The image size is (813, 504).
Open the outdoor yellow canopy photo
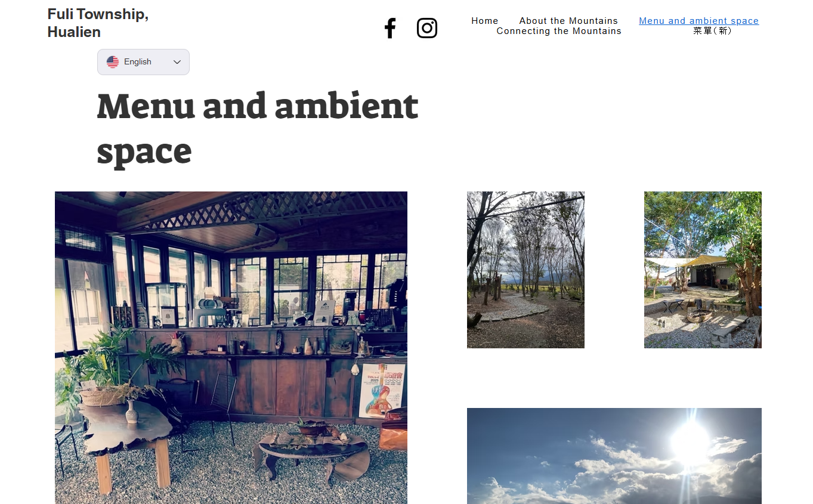click(703, 270)
